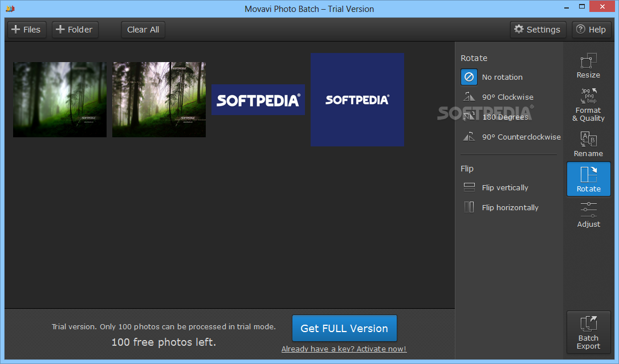The image size is (619, 364).
Task: Click the '100 free photos left.' text
Action: [164, 342]
